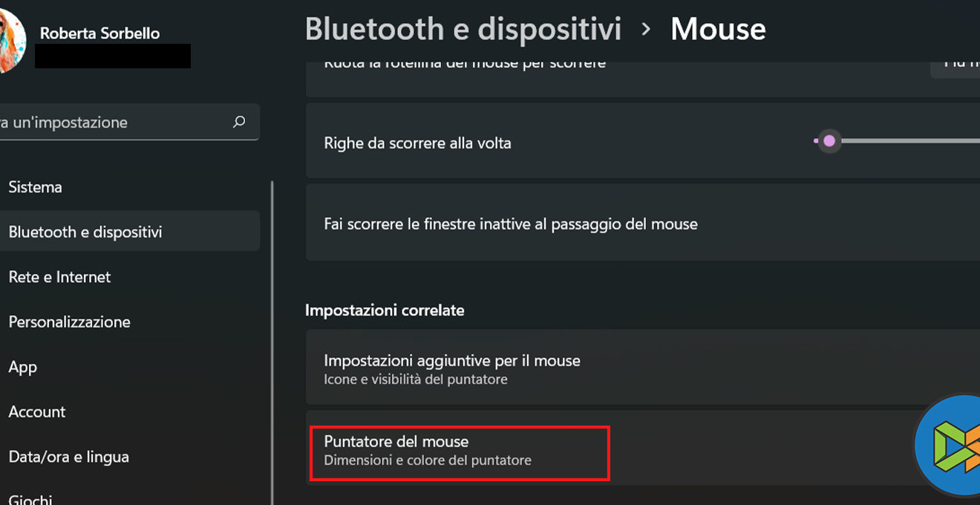This screenshot has height=505, width=980.
Task: Focus the settings search input field
Action: click(111, 123)
